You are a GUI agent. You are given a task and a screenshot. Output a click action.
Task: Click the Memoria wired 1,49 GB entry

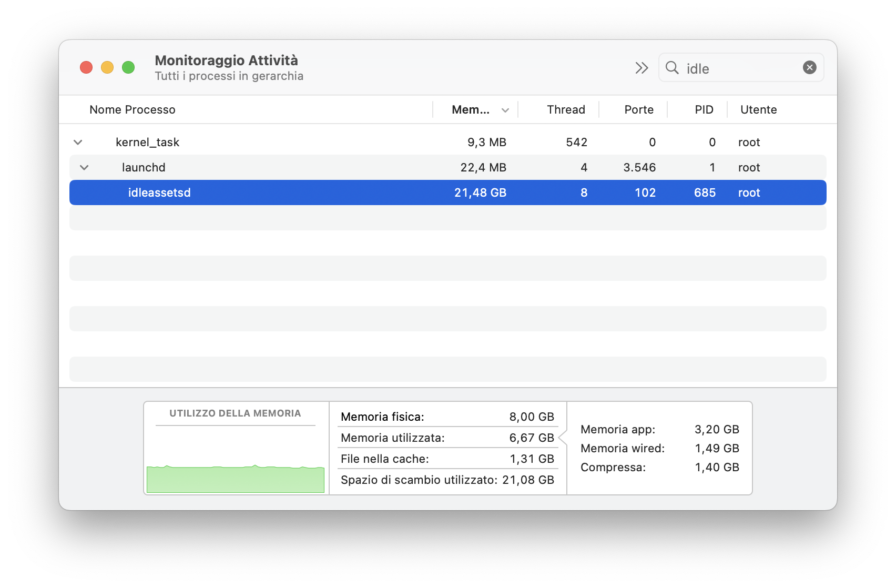[660, 448]
